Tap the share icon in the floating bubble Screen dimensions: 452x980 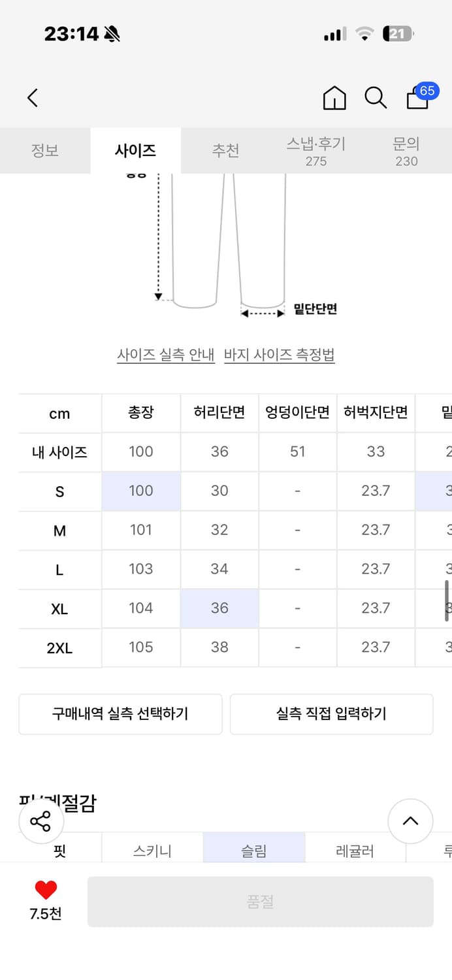40,821
